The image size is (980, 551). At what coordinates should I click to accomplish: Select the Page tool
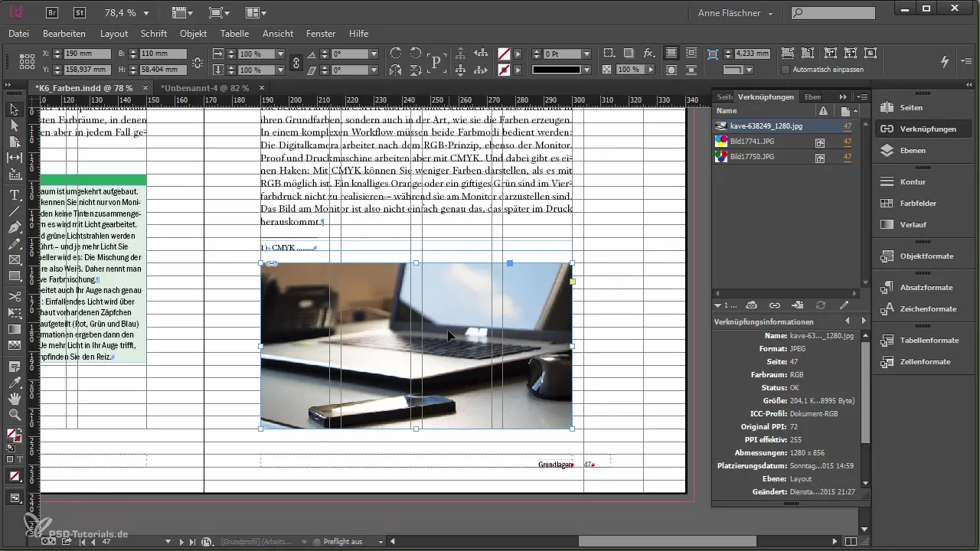[15, 142]
